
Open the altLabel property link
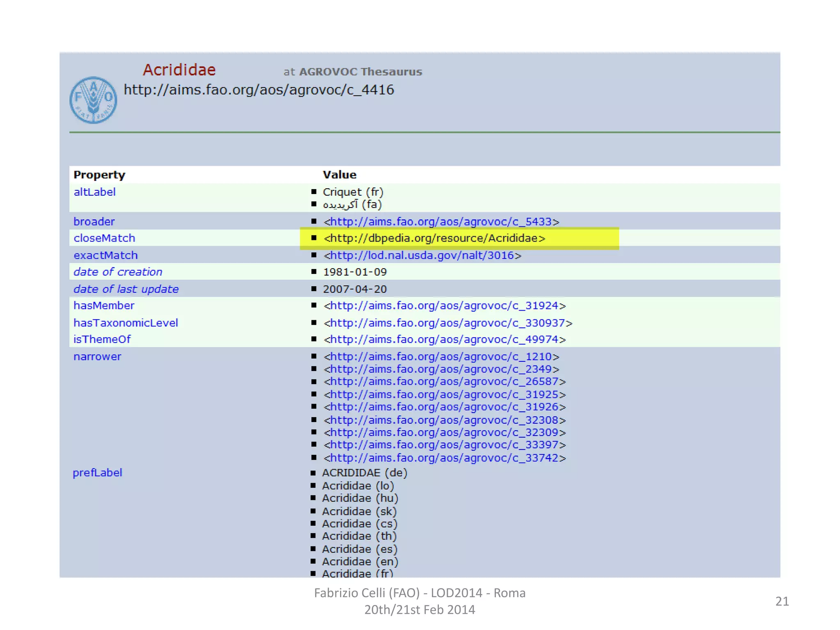tap(94, 192)
